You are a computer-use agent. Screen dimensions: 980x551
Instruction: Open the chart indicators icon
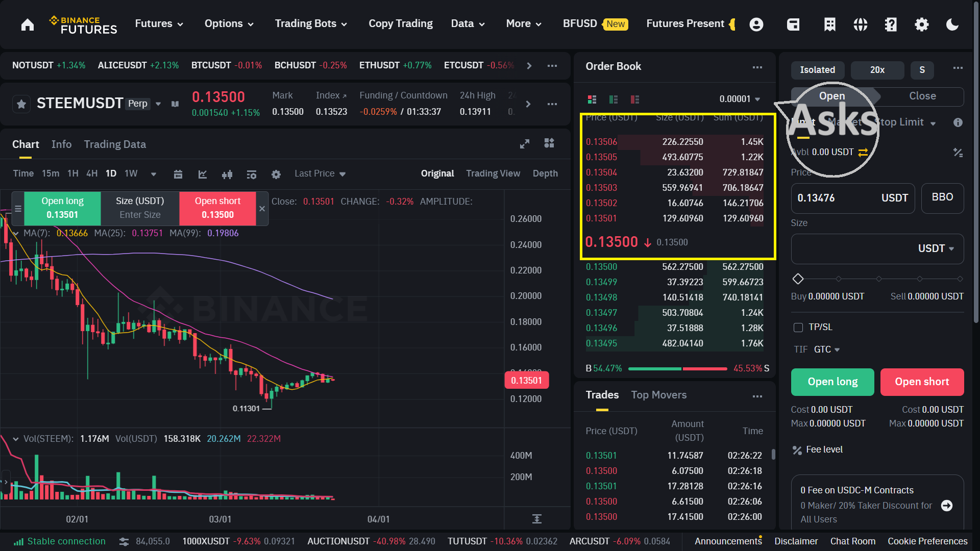252,174
